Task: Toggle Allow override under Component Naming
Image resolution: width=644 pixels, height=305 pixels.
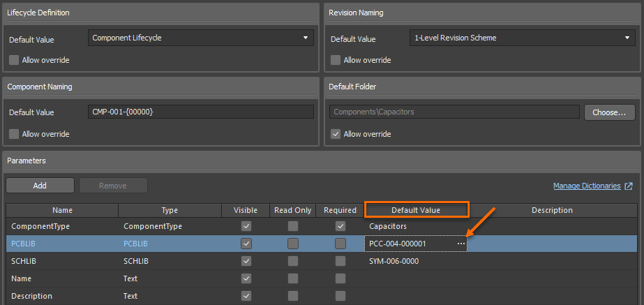Action: [x=14, y=134]
